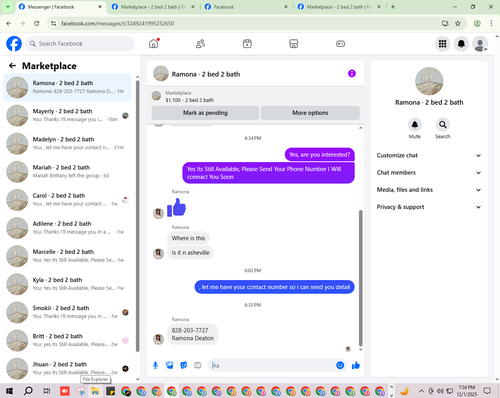The height and width of the screenshot is (398, 500).
Task: Open large chat profile picture in info panel
Action: tap(429, 81)
